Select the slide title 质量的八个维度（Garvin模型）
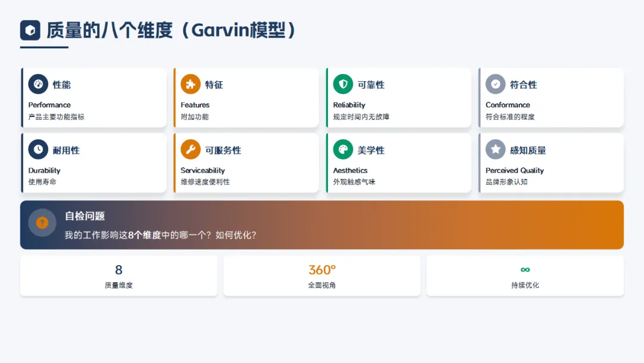Screen dimensions: 644x363 tap(171, 30)
